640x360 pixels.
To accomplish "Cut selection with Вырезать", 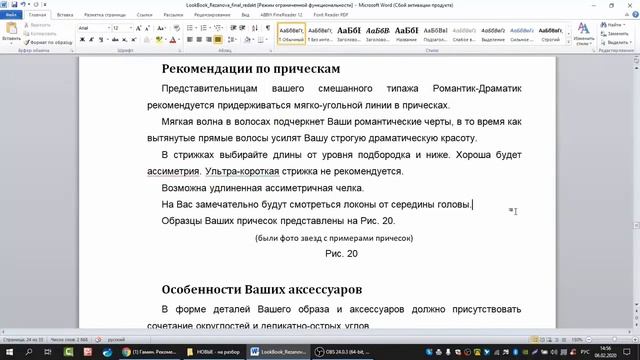I will [37, 25].
